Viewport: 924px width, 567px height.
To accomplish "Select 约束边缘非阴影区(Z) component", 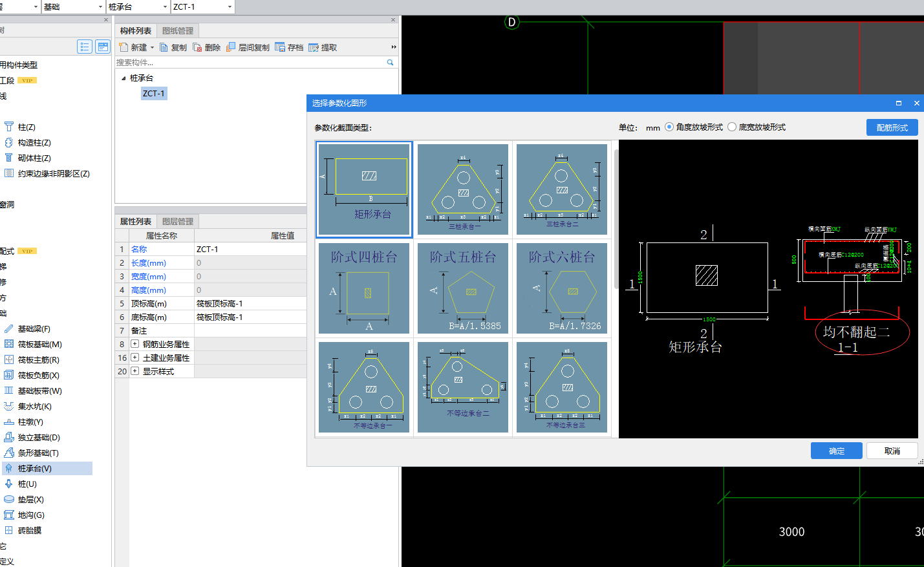I will (x=53, y=174).
